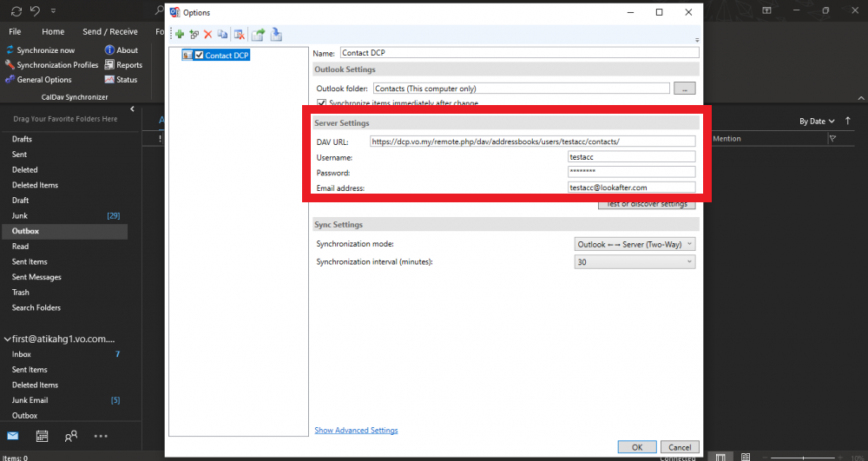Toggle Synchronize items immediately after change
Image resolution: width=868 pixels, height=461 pixels.
322,103
